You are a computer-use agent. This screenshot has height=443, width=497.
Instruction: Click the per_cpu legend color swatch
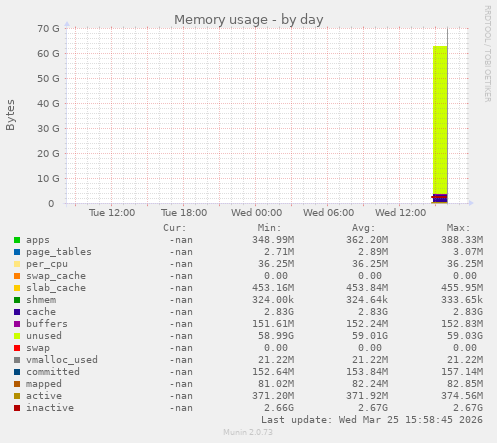tap(17, 264)
